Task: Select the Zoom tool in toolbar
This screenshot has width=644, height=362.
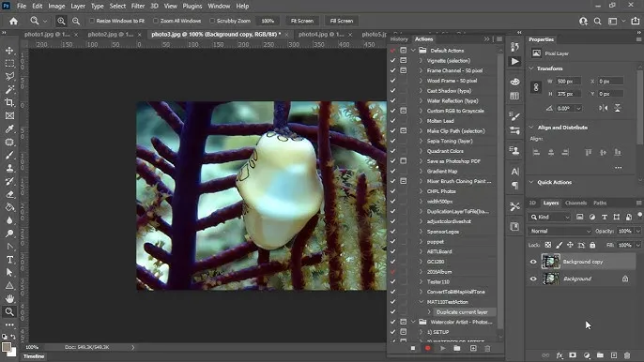Action: coord(9,311)
